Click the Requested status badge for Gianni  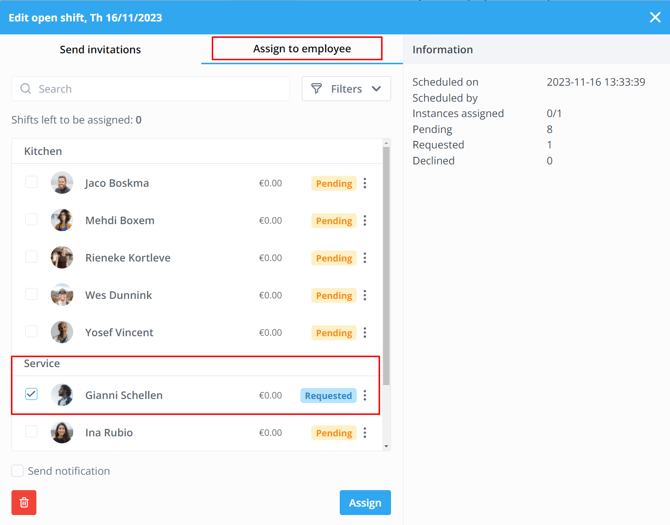pyautogui.click(x=328, y=395)
